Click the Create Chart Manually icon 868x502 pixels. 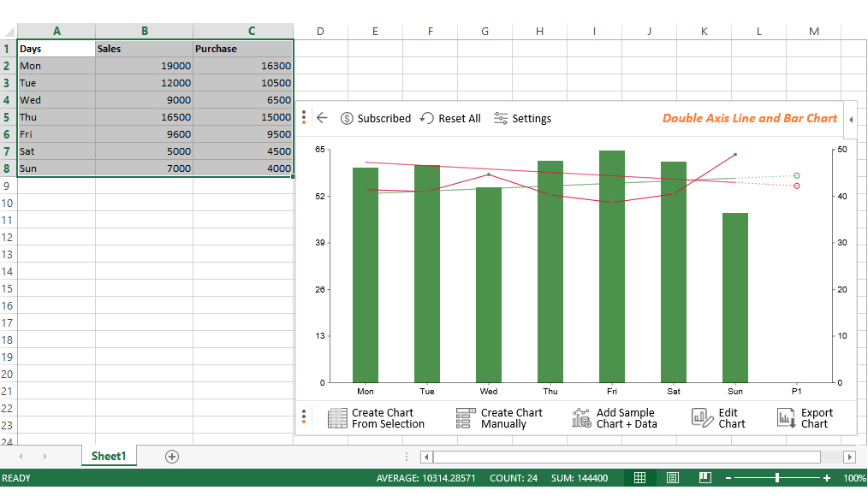pyautogui.click(x=466, y=418)
